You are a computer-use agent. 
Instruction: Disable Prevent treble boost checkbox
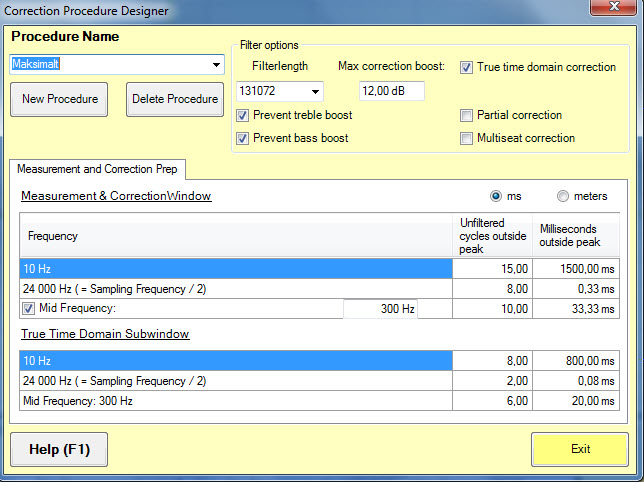(242, 115)
